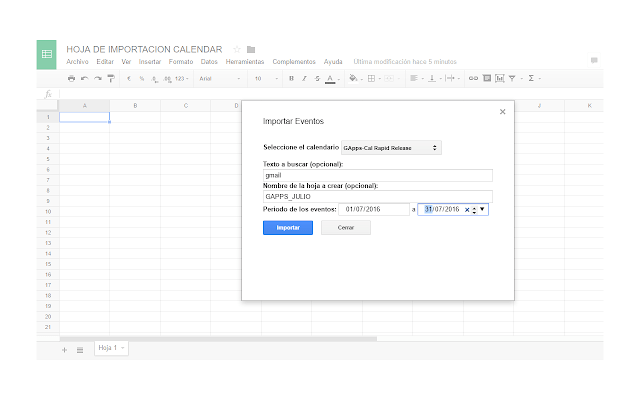640x400 pixels.
Task: Increase decimal places
Action: 167,79
